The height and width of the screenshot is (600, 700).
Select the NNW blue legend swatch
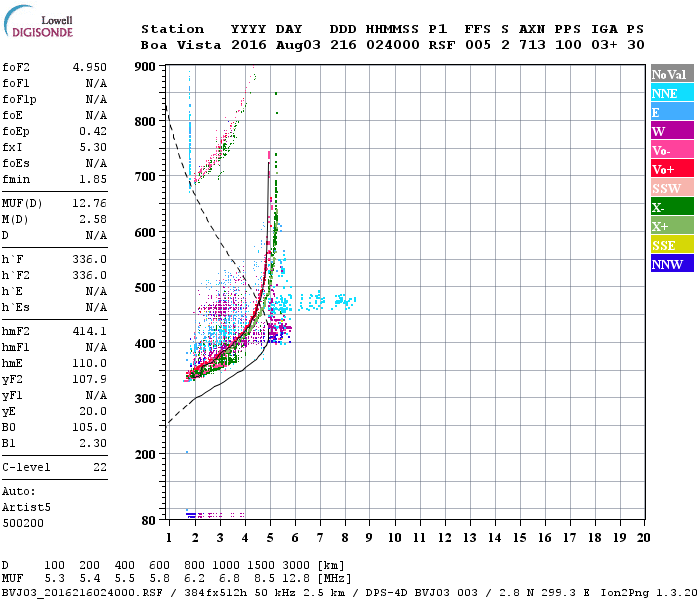click(672, 264)
